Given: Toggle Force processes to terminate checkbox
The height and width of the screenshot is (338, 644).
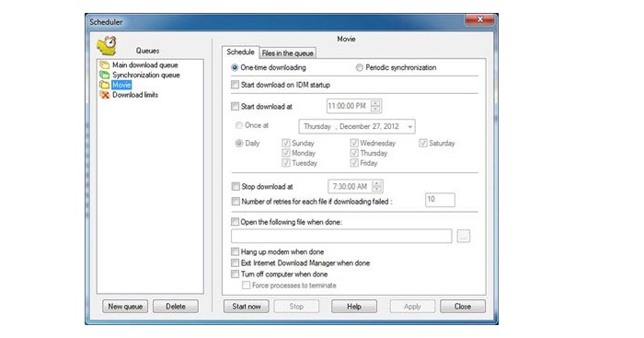Looking at the screenshot, I should (x=246, y=285).
